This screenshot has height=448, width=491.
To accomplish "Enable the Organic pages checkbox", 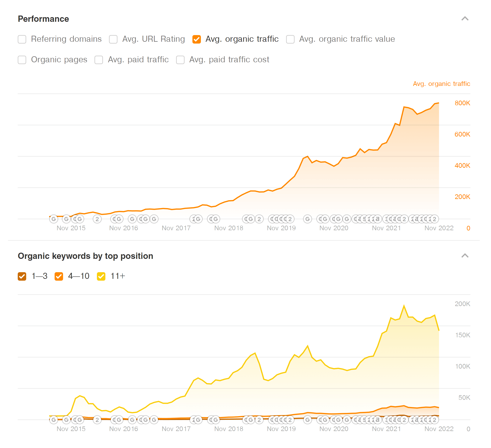I will [x=22, y=60].
